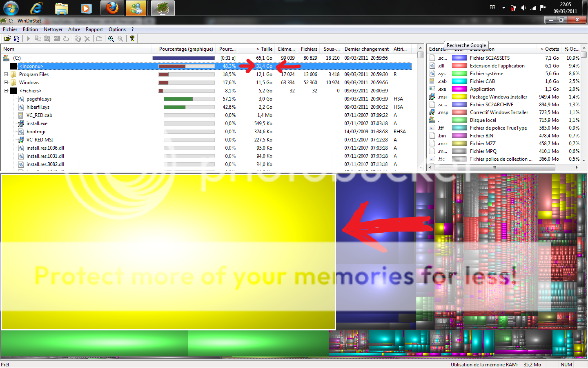This screenshot has width=588, height=368.
Task: Expand the Program Files folder node
Action: [x=6, y=74]
